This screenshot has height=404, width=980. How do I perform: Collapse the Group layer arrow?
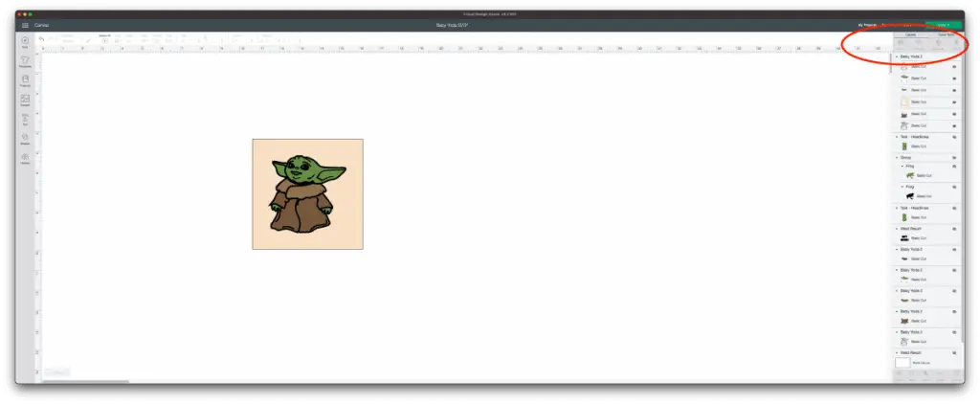897,158
